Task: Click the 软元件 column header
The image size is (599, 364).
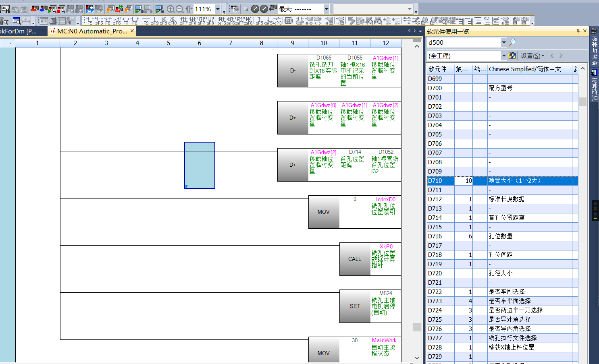Action: (x=438, y=69)
